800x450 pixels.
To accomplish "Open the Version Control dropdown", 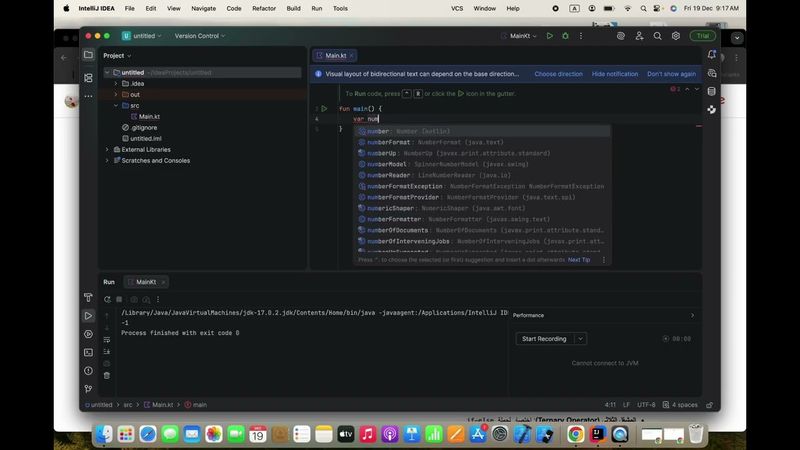I will [200, 36].
